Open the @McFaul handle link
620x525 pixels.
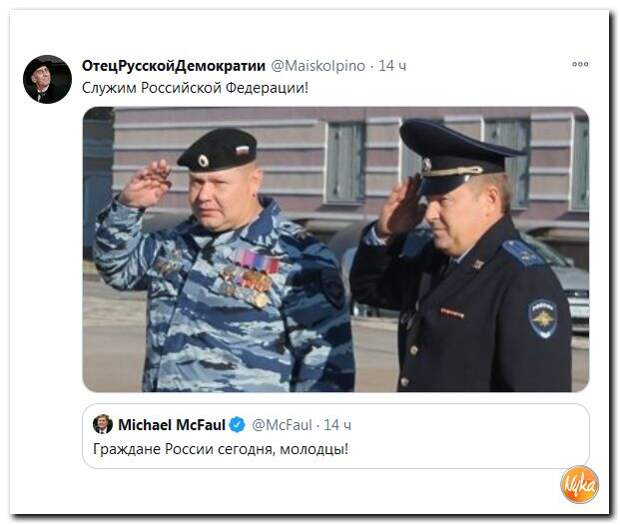coord(282,425)
